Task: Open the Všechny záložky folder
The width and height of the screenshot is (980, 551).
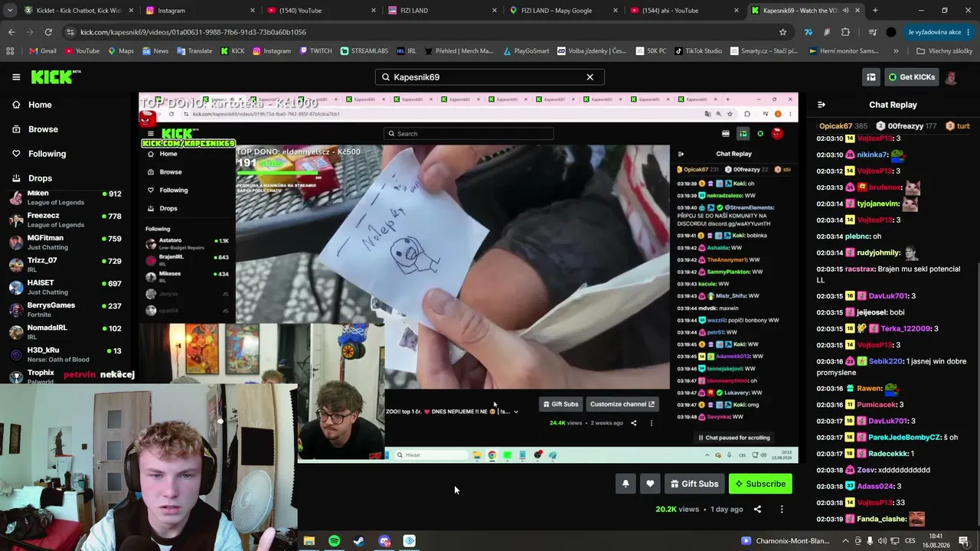Action: click(x=944, y=51)
